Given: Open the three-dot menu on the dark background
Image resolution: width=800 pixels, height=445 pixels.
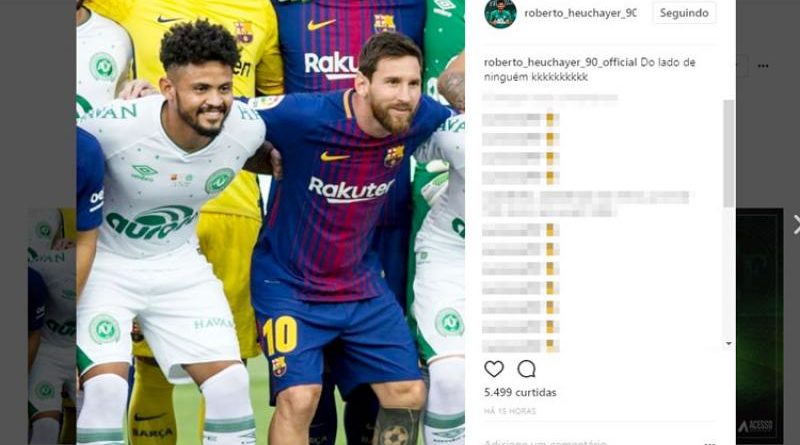Looking at the screenshot, I should click(x=763, y=66).
